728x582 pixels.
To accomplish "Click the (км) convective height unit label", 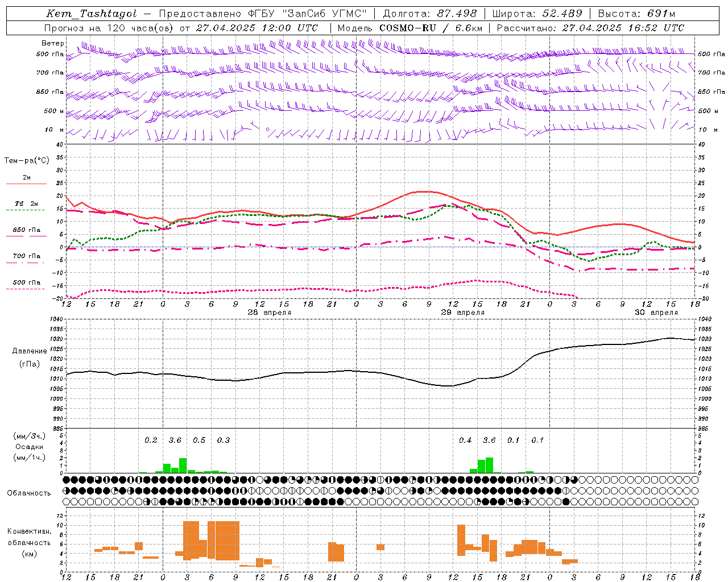I will [29, 554].
